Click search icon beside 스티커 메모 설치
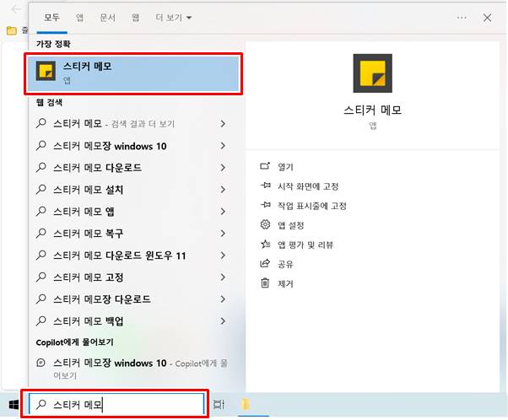Image resolution: width=508 pixels, height=420 pixels. (x=41, y=189)
